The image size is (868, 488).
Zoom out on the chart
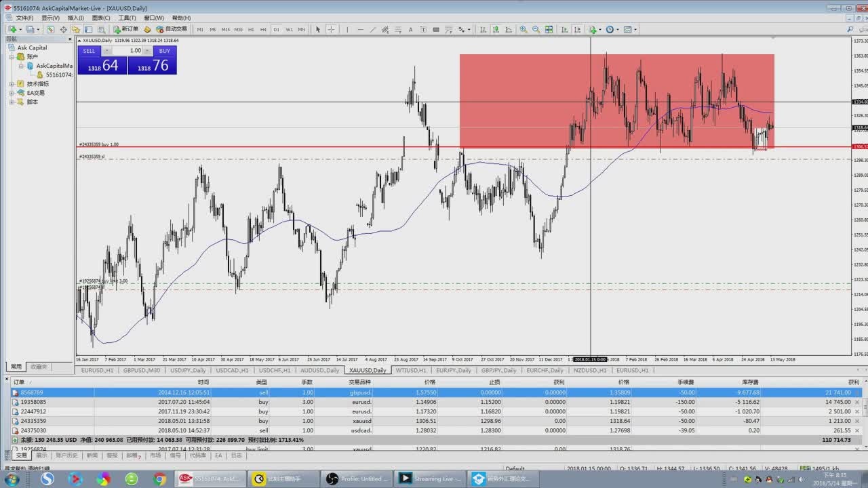click(x=536, y=29)
